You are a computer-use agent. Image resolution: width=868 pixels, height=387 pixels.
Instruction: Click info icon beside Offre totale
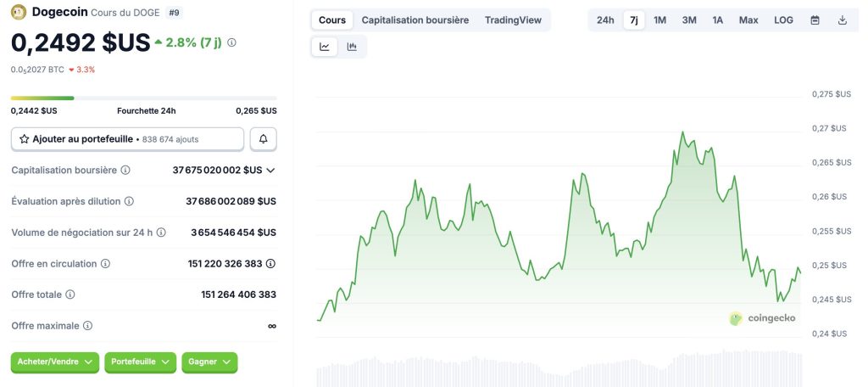click(x=70, y=294)
